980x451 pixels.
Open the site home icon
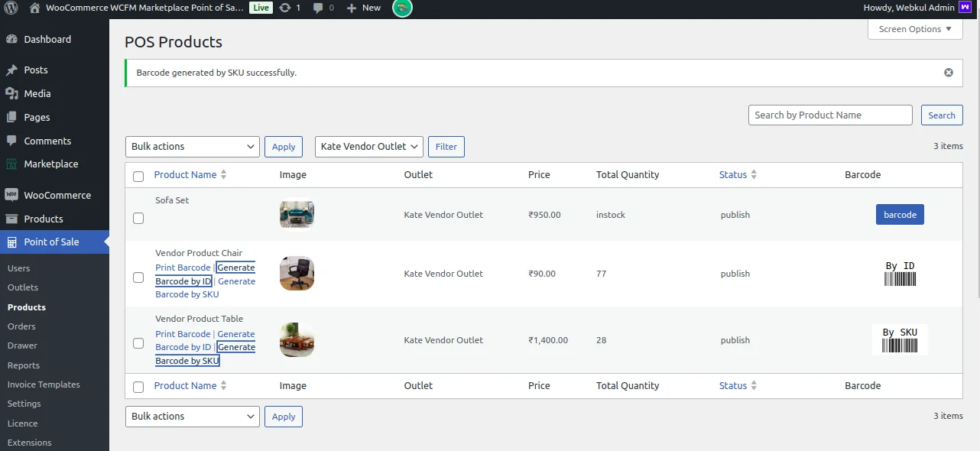[34, 8]
